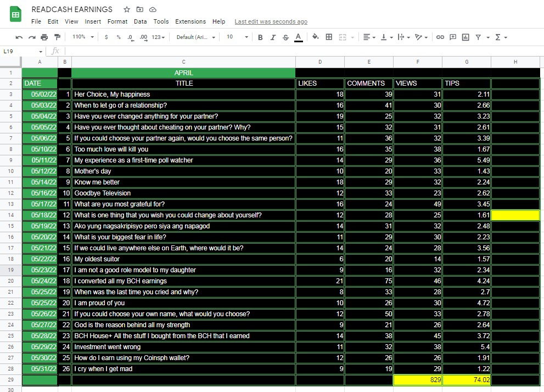The width and height of the screenshot is (544, 392).
Task: Open the Format menu
Action: (x=117, y=21)
